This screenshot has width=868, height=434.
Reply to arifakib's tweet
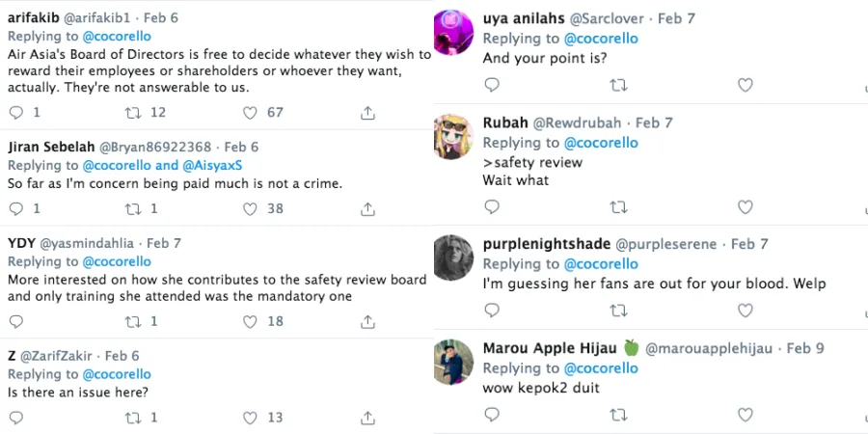15,113
